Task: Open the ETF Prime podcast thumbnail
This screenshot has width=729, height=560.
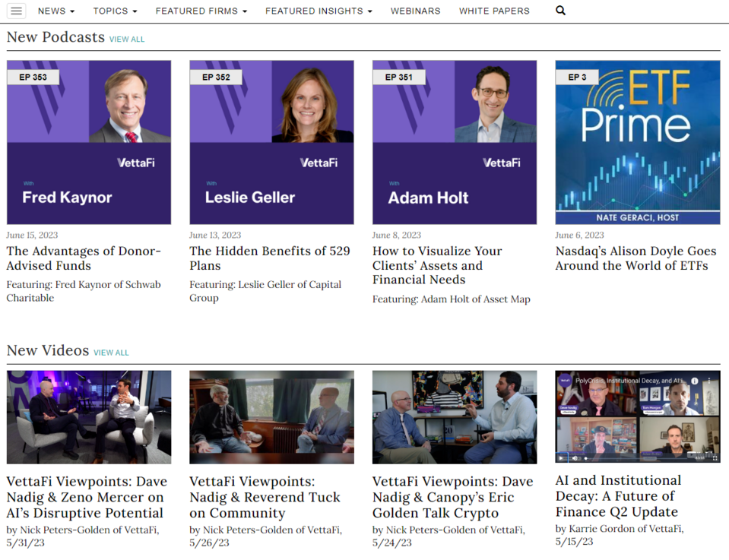Action: pos(638,142)
